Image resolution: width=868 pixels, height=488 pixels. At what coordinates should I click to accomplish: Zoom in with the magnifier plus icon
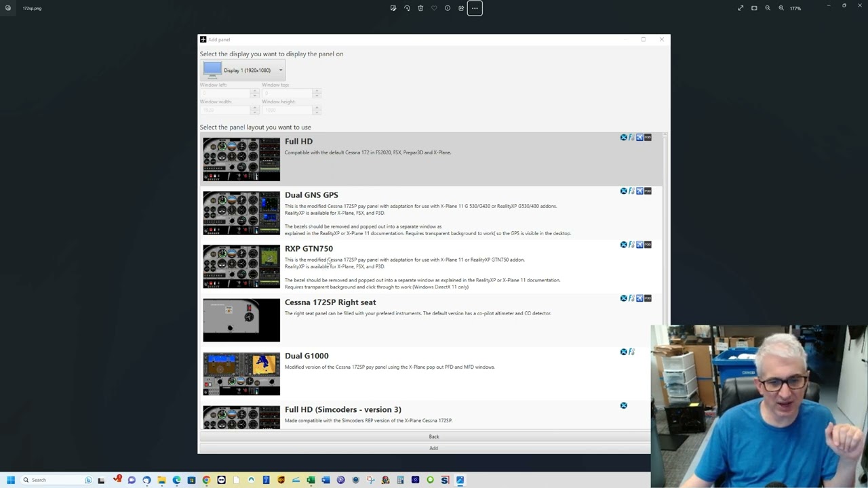[781, 8]
